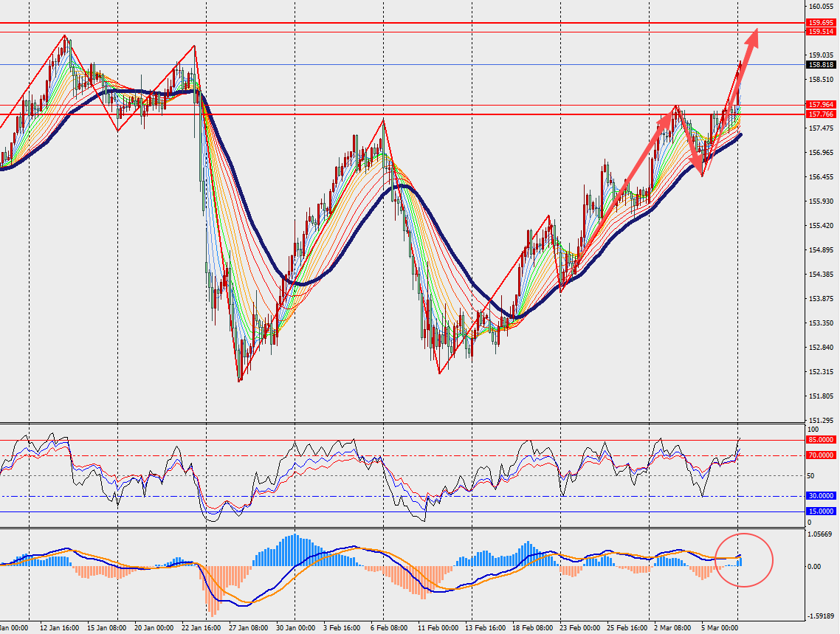Click the 155.420 price axis value
Screen dimensions: 840x634
click(x=822, y=225)
